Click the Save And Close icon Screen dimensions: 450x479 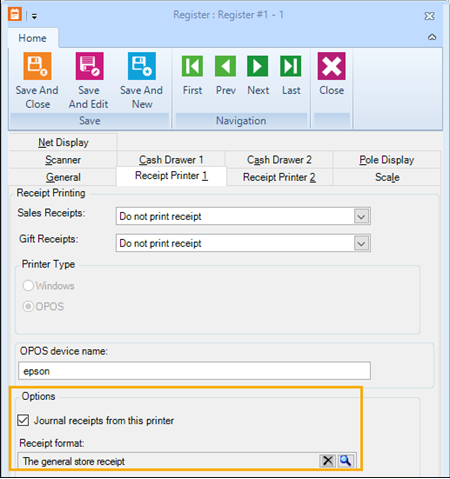tap(37, 66)
